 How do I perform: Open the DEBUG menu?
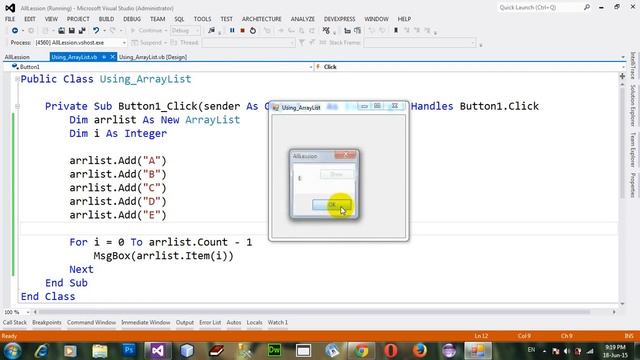[x=132, y=19]
